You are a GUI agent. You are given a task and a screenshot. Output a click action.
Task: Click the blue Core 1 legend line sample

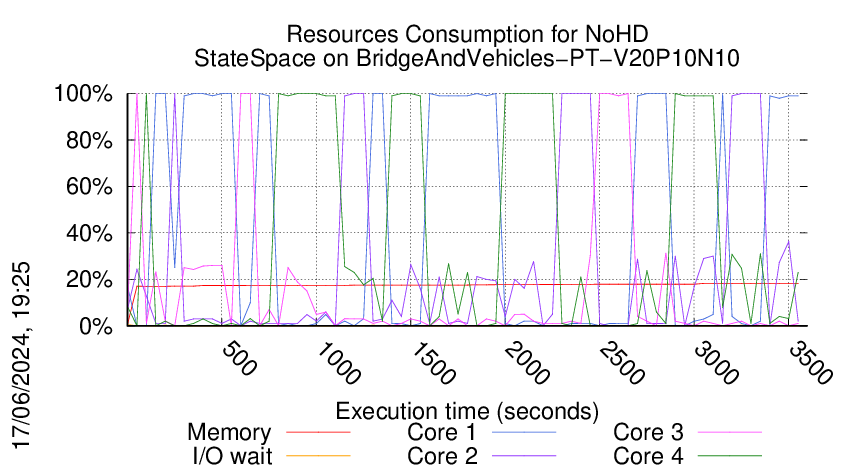[x=524, y=432]
